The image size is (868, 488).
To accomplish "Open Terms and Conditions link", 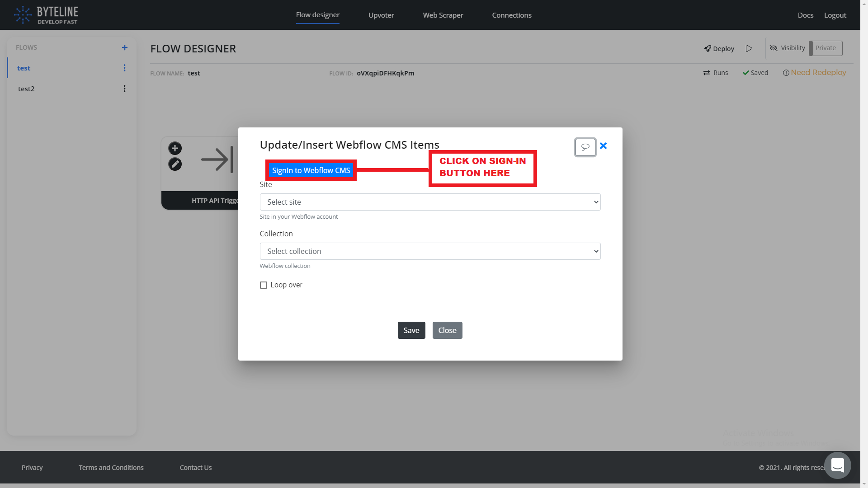I will [111, 467].
